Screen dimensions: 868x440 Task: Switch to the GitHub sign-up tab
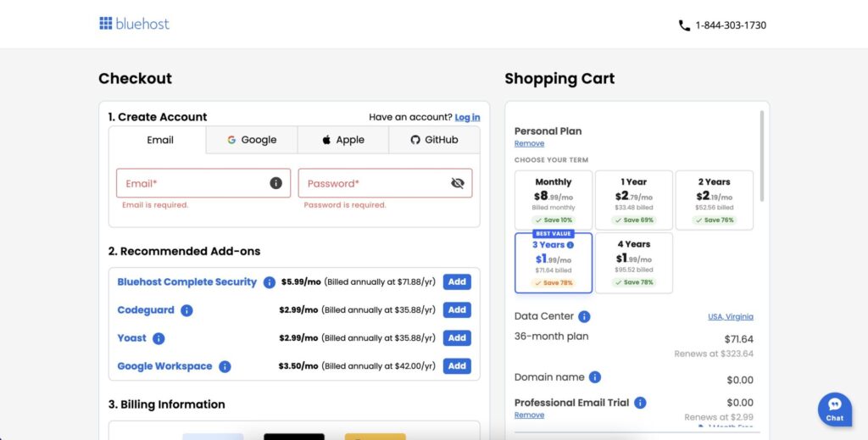coord(435,140)
